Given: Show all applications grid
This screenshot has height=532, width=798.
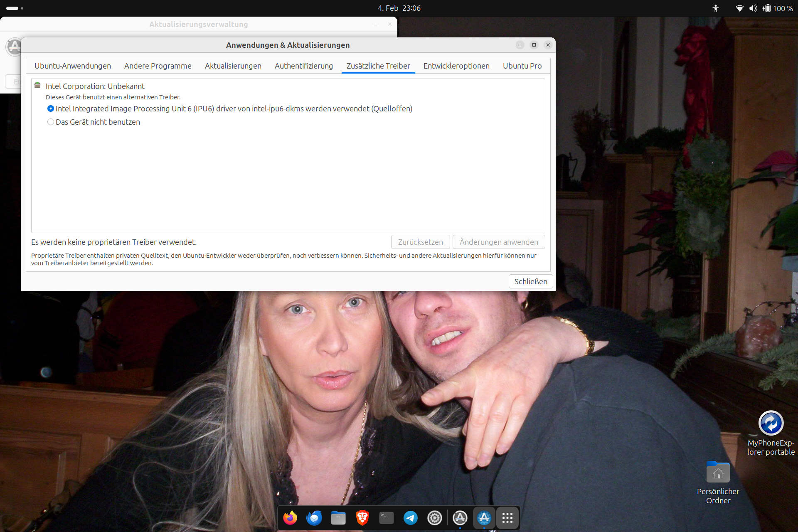Looking at the screenshot, I should (507, 518).
